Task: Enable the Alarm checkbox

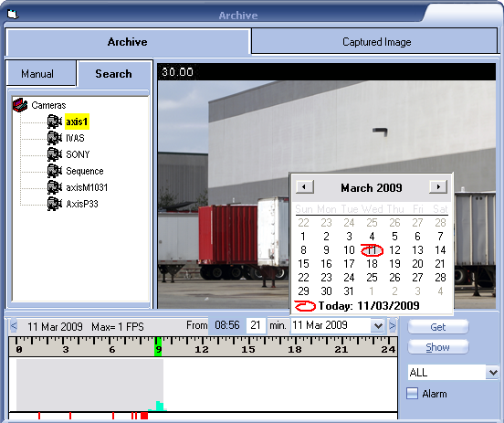Action: [x=412, y=394]
